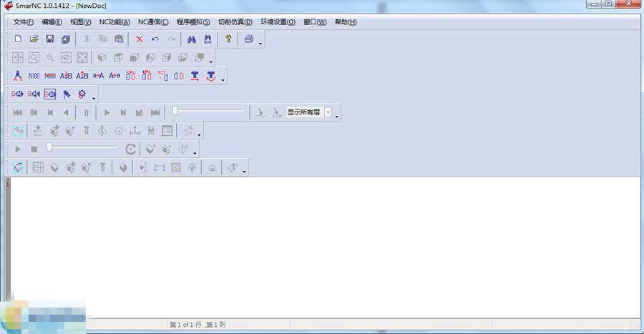Image resolution: width=644 pixels, height=334 pixels.
Task: Click the blue T with straight red arrow
Action: point(195,76)
